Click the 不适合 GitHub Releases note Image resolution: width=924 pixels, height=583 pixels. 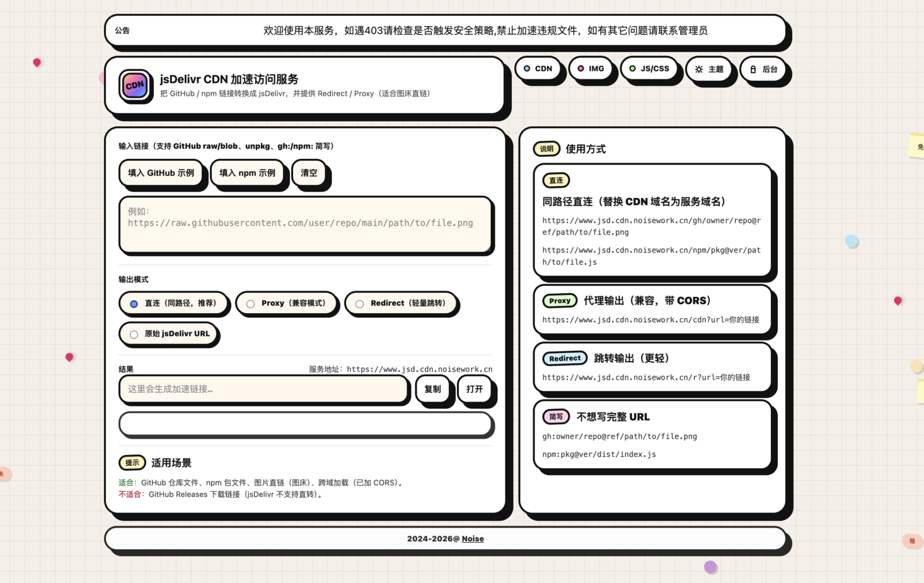[x=222, y=495]
